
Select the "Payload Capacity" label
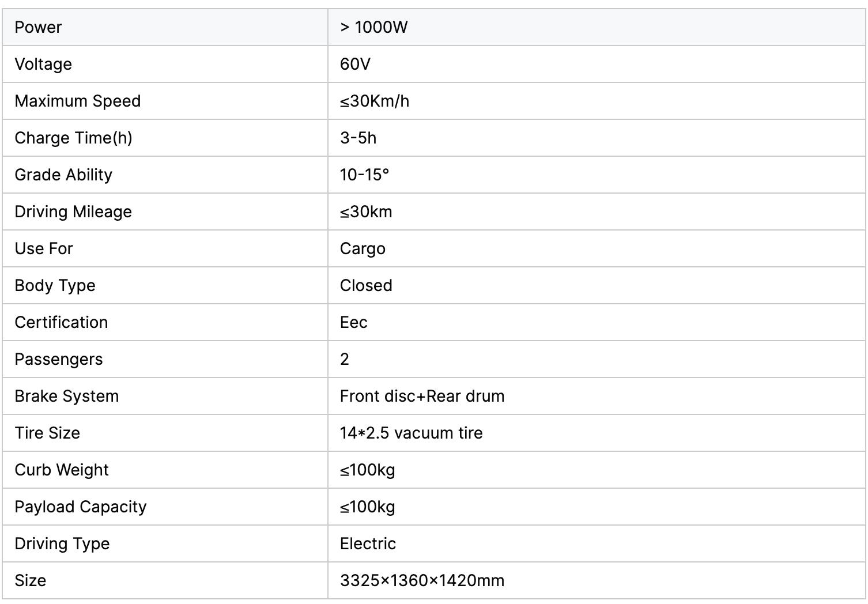pos(81,507)
